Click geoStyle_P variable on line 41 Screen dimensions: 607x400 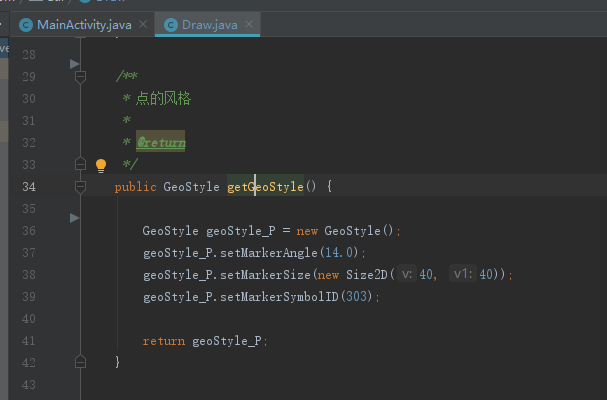click(226, 341)
